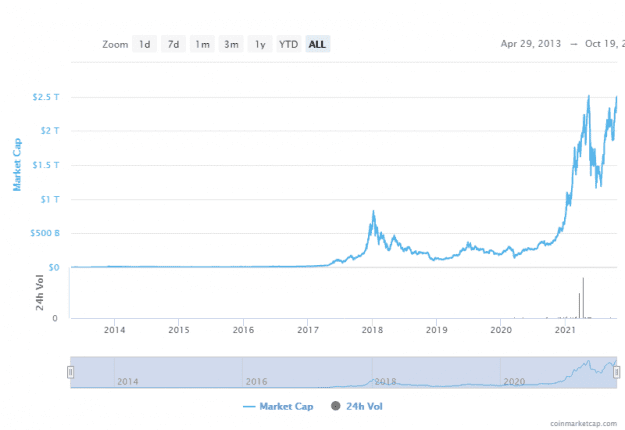Select the ALL zoom range
Image resolution: width=625 pixels, height=430 pixels.
[x=318, y=44]
